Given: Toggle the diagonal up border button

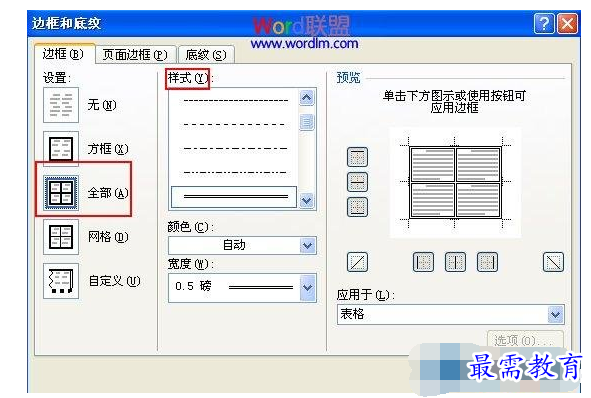Looking at the screenshot, I should point(357,262).
